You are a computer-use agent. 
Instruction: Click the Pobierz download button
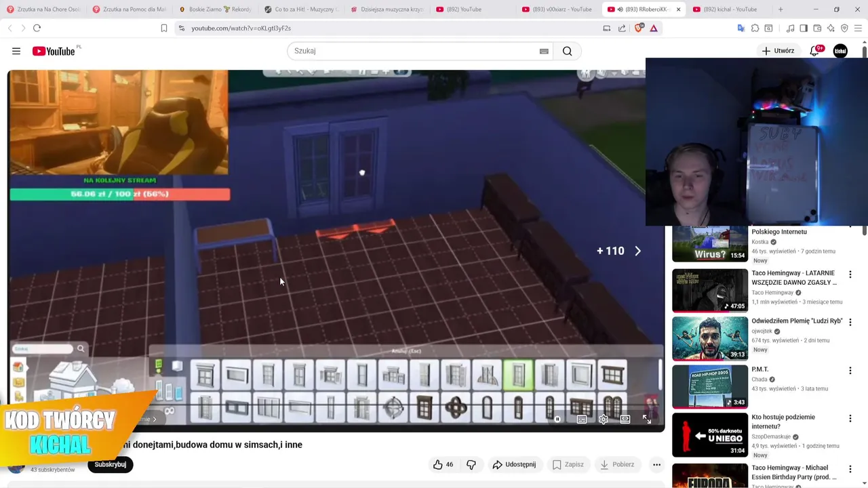617,464
